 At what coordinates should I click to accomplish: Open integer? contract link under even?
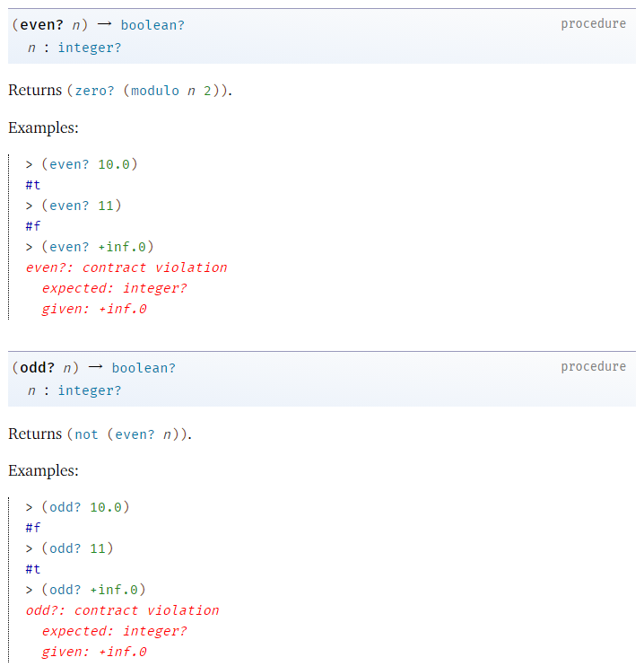(89, 48)
